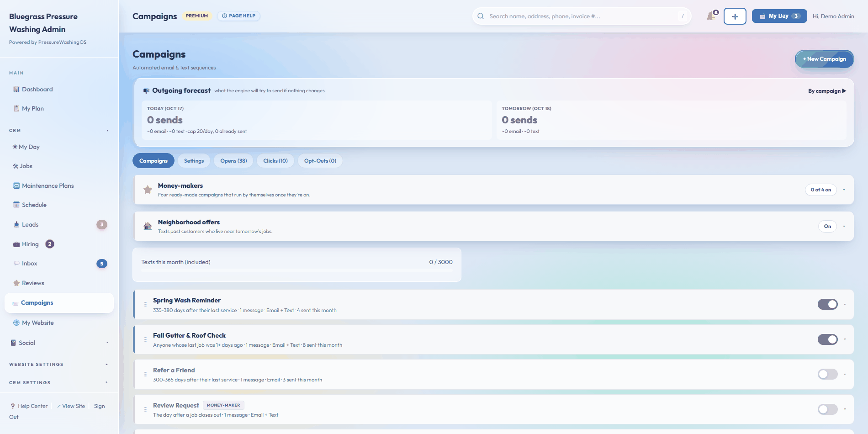
Task: Click the Money-makers star icon
Action: coord(148,190)
